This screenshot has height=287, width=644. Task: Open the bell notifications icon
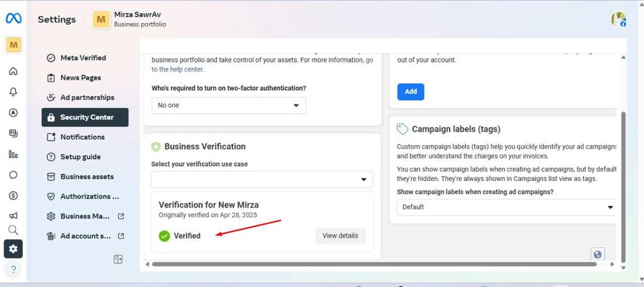click(x=13, y=92)
